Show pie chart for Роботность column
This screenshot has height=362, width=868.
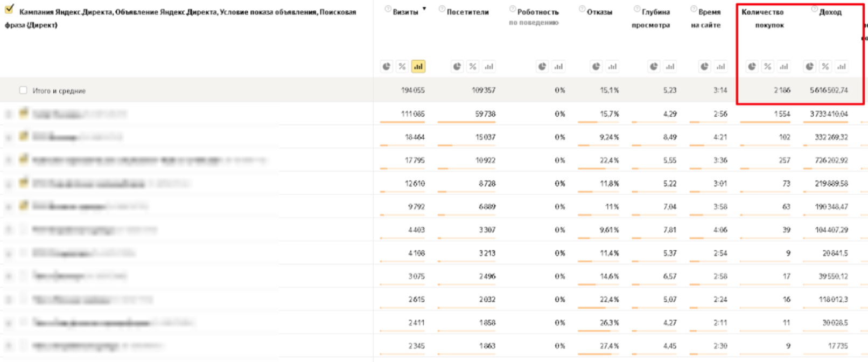543,66
